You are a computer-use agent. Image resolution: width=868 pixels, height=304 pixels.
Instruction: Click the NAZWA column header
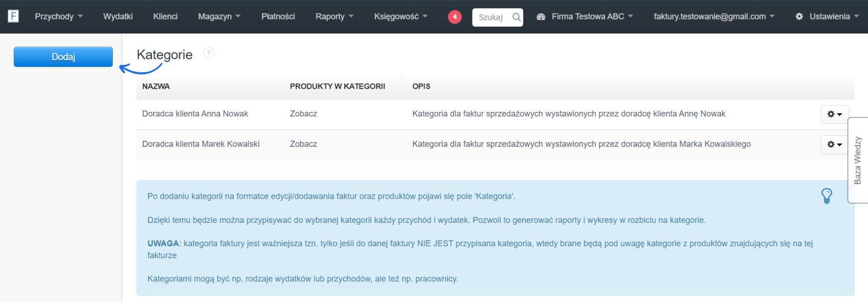[156, 86]
